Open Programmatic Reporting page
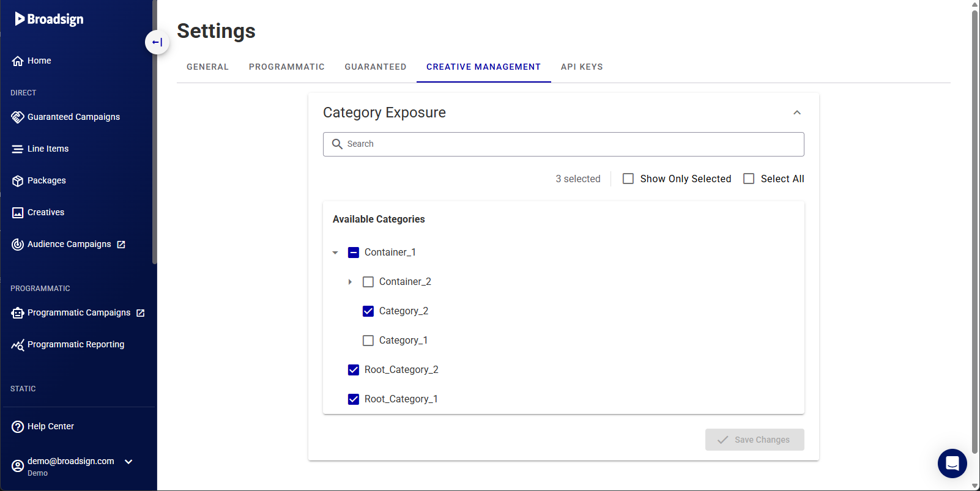980x491 pixels. [76, 344]
